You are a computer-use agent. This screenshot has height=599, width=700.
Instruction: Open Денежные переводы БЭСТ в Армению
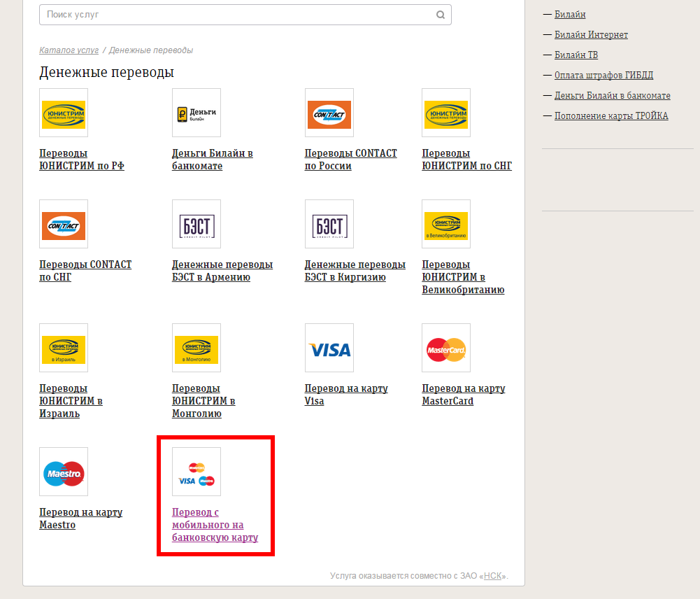(222, 271)
